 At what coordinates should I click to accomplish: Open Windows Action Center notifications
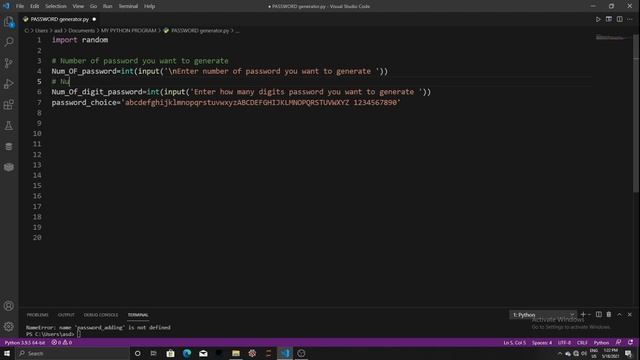pos(629,353)
